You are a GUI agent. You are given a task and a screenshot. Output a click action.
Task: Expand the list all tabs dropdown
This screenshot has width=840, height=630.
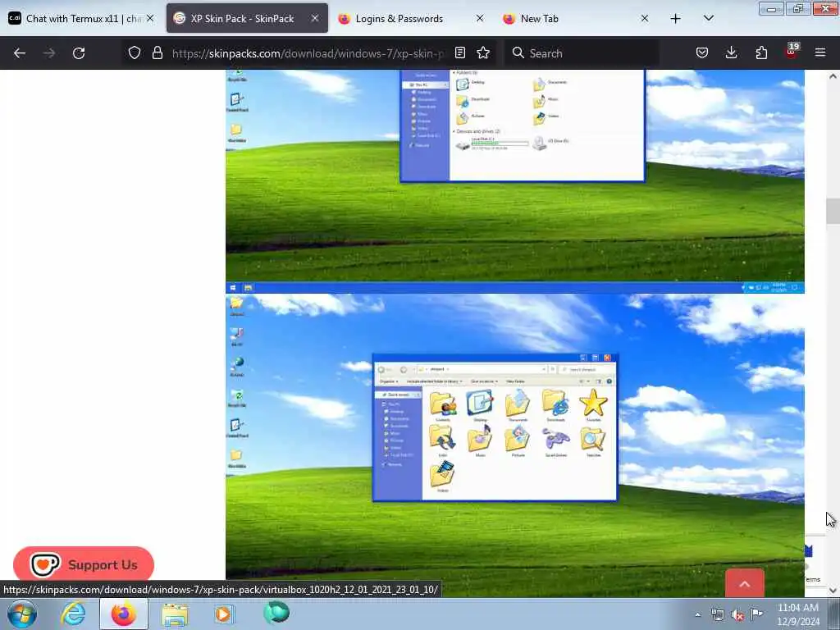(x=708, y=18)
